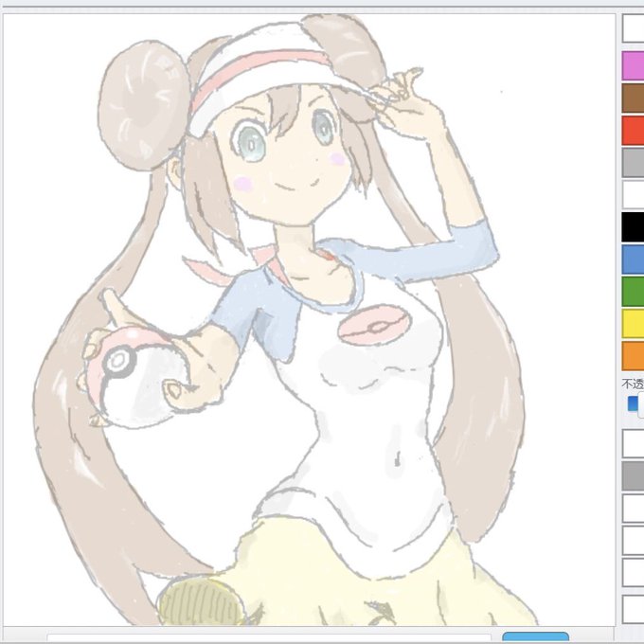The image size is (644, 644).
Task: Select the gray box below opacity slider
Action: pyautogui.click(x=633, y=475)
